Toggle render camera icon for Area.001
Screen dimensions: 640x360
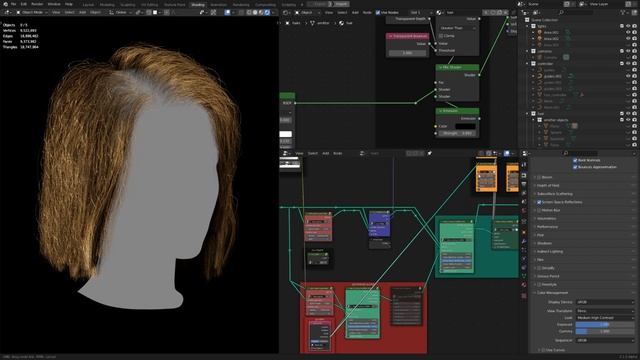(x=634, y=32)
